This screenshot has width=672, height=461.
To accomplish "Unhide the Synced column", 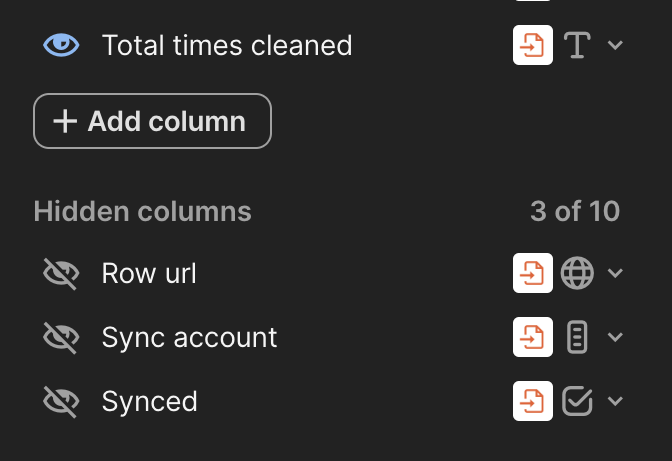I will pos(61,401).
